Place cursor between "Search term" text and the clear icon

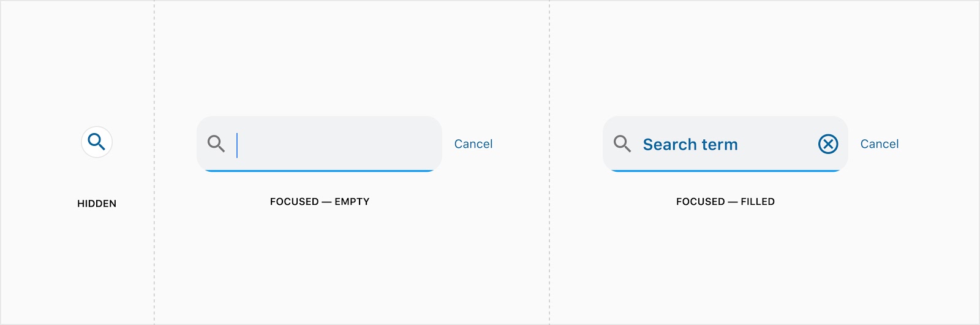click(x=778, y=144)
